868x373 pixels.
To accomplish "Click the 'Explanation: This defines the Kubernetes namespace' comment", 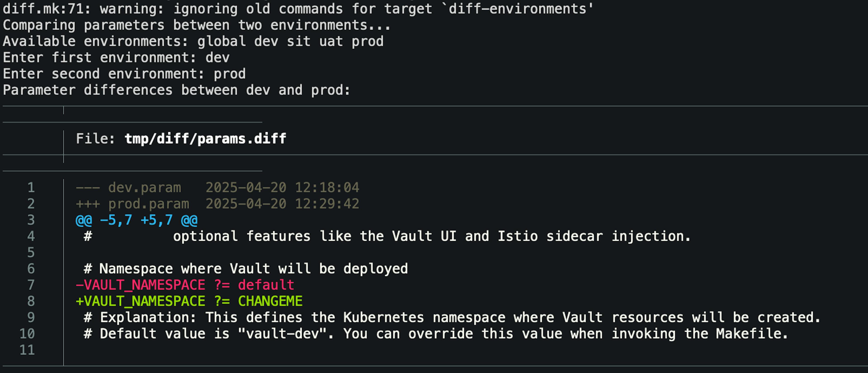I will (x=452, y=317).
